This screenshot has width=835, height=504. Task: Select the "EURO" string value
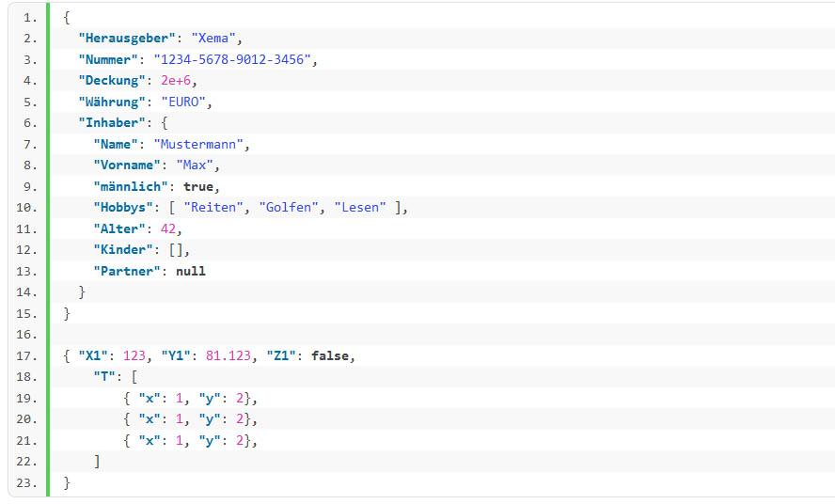click(x=183, y=102)
